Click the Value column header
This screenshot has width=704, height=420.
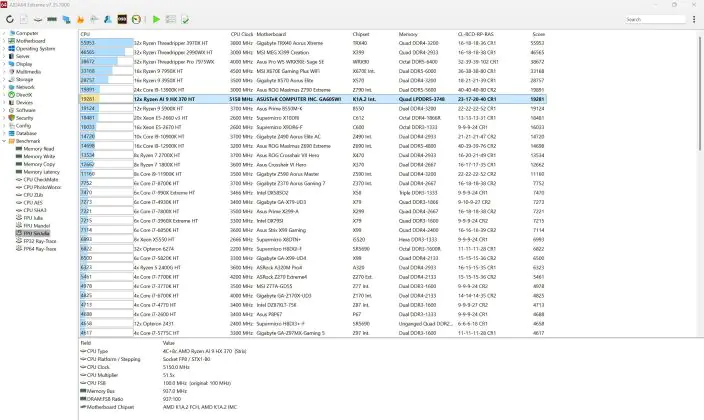168,343
